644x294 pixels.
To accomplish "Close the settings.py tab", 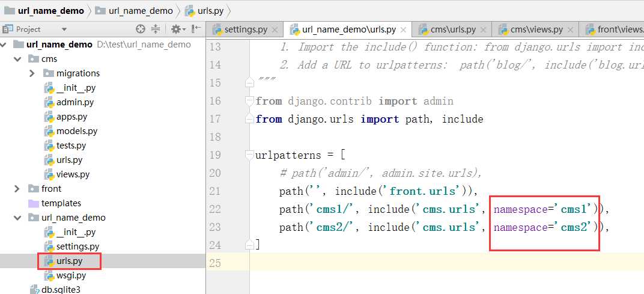I will (x=275, y=30).
